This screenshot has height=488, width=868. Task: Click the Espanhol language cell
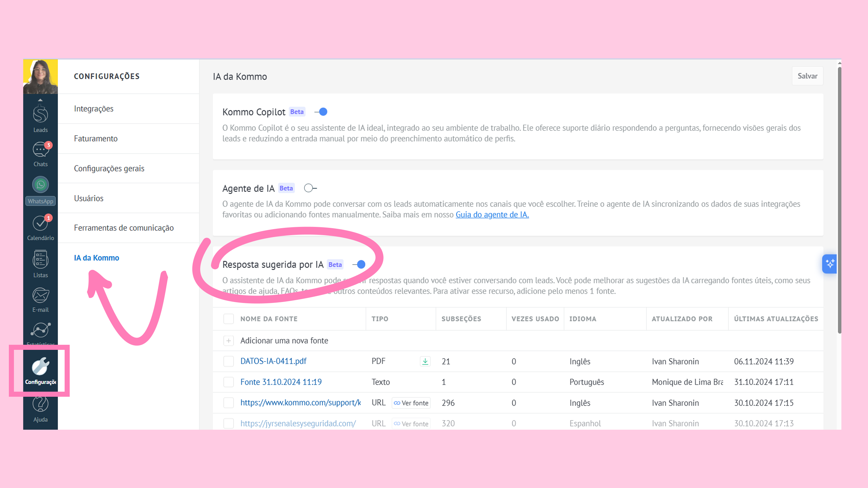pyautogui.click(x=585, y=423)
